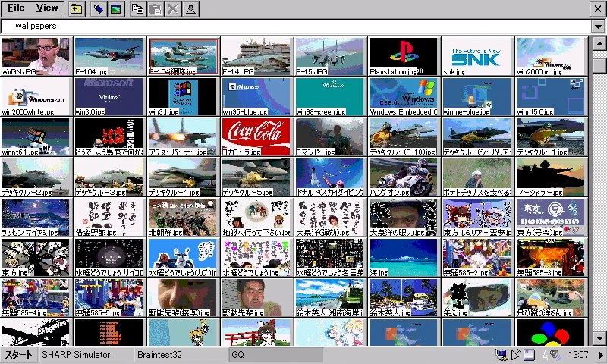Click the GQ taskbar button

(276, 355)
